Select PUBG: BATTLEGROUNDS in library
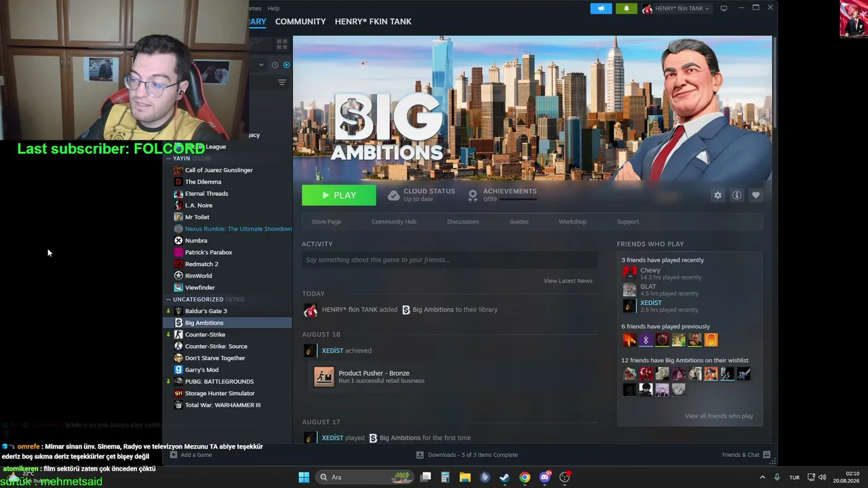 (x=219, y=382)
